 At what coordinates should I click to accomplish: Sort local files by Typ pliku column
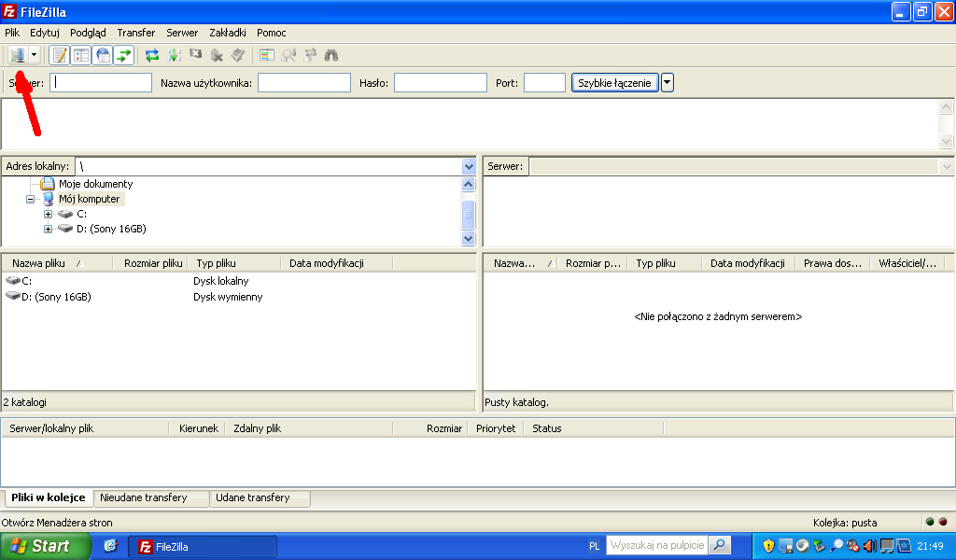point(234,263)
